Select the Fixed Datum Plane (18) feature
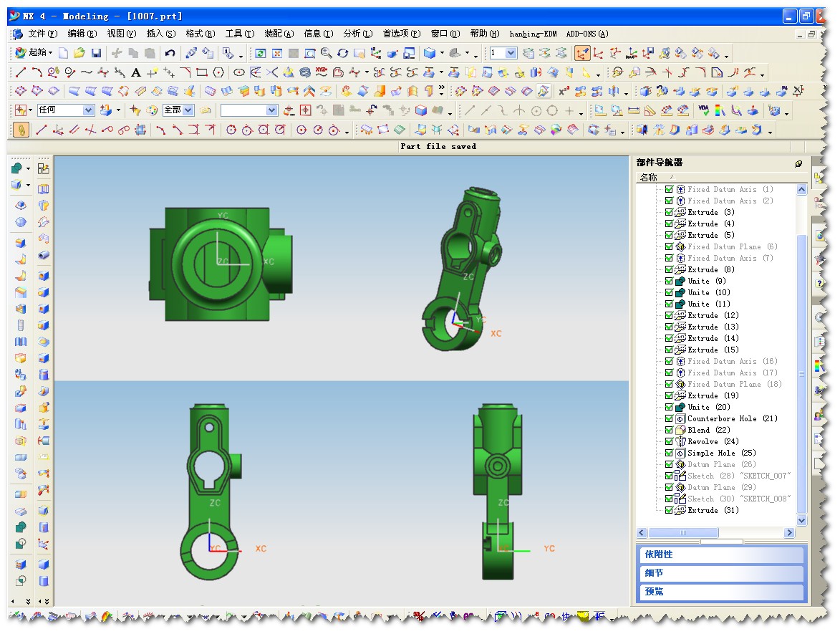 point(735,384)
